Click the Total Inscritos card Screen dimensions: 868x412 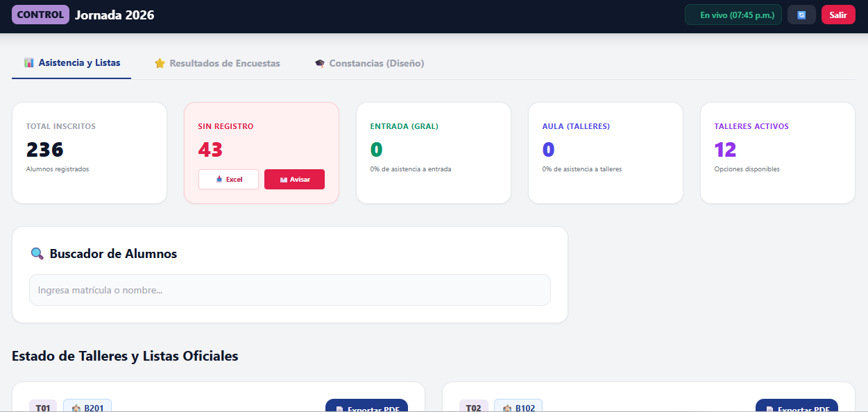(90, 153)
